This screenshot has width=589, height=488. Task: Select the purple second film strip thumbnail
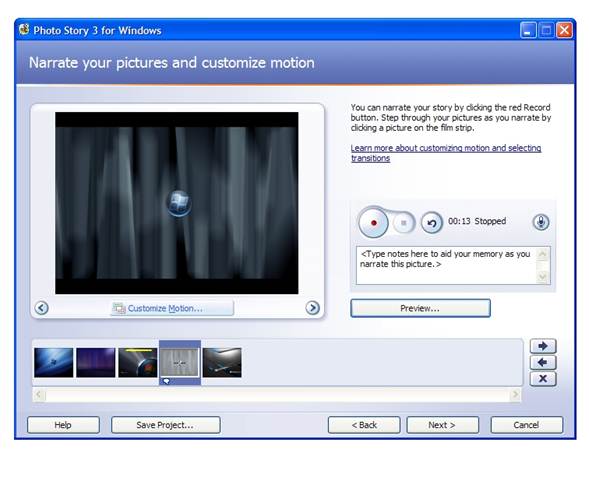click(x=96, y=363)
